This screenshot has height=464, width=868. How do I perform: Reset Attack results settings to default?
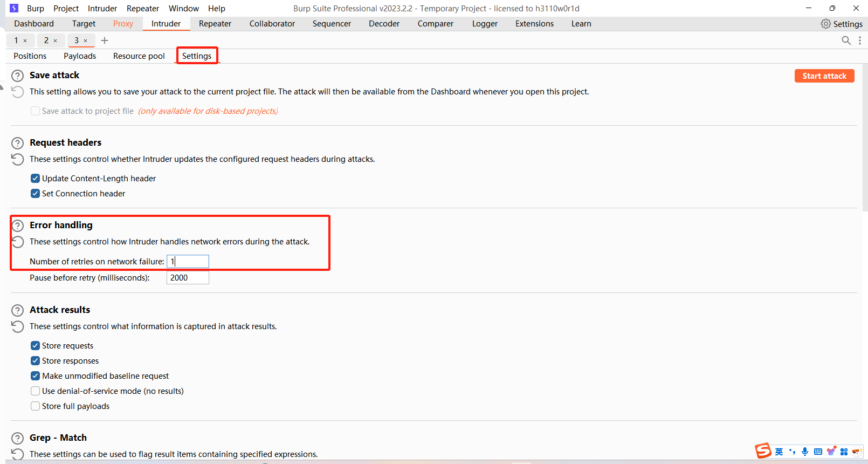coord(18,326)
